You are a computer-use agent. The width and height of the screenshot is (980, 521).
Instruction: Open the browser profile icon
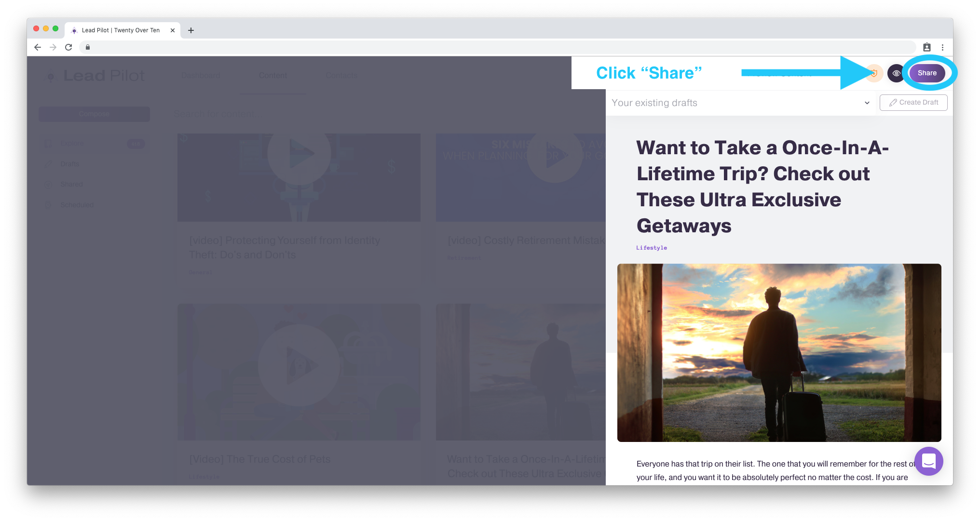pyautogui.click(x=927, y=47)
